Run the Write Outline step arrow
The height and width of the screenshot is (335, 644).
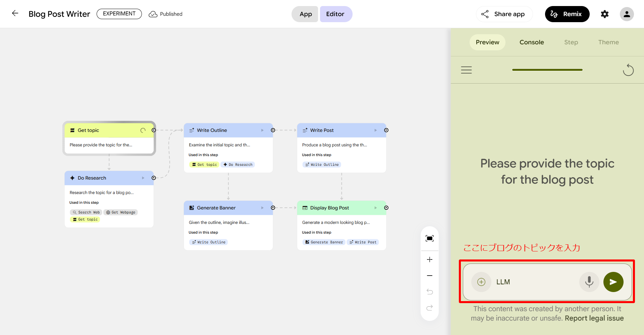tap(262, 130)
